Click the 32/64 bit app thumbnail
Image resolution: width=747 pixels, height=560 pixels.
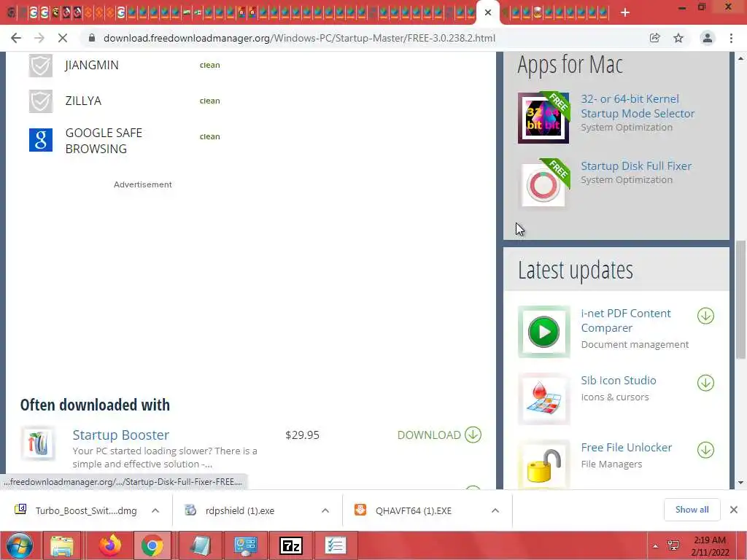543,118
